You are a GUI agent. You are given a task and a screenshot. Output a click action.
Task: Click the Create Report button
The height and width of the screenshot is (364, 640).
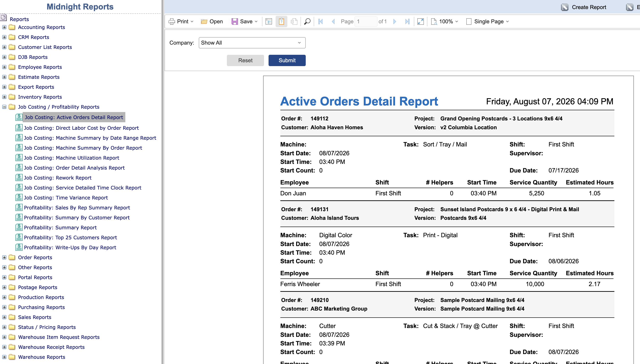[584, 7]
